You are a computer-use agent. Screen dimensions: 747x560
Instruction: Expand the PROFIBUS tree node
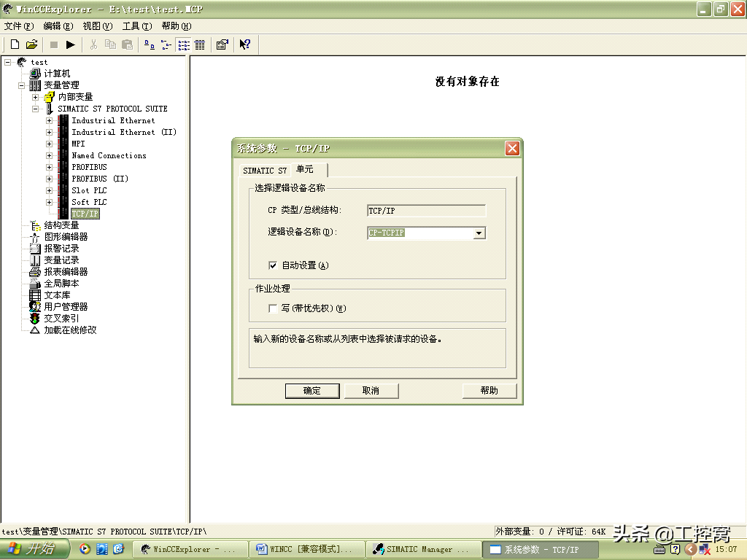(50, 168)
